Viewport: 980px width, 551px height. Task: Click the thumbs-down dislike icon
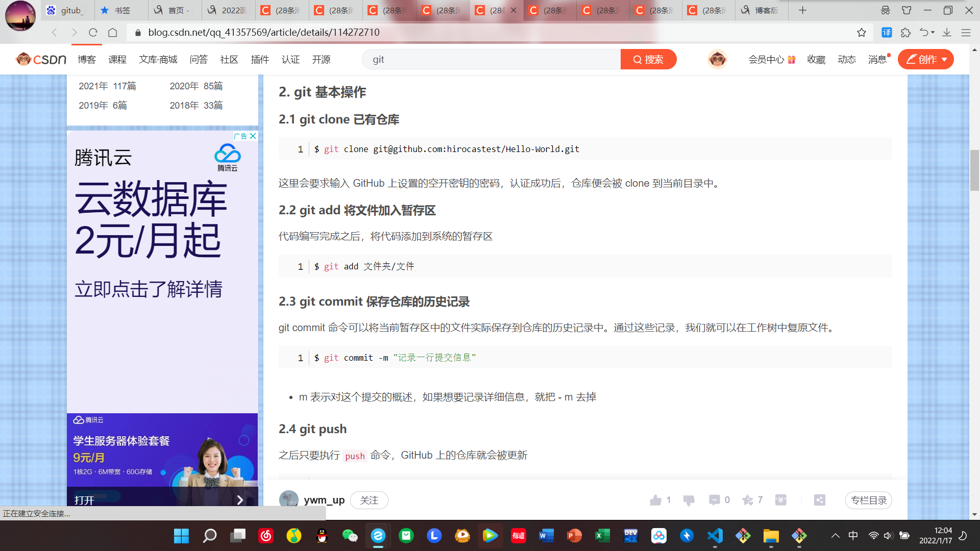pyautogui.click(x=689, y=500)
